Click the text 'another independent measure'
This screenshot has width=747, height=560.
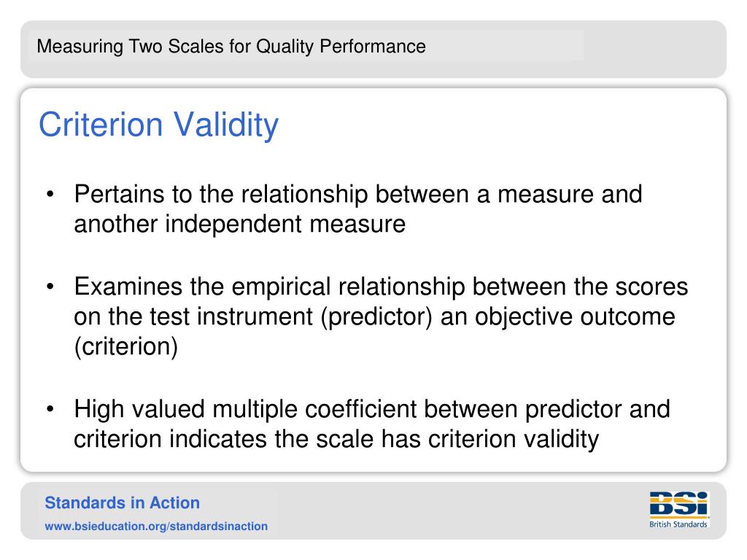[239, 224]
